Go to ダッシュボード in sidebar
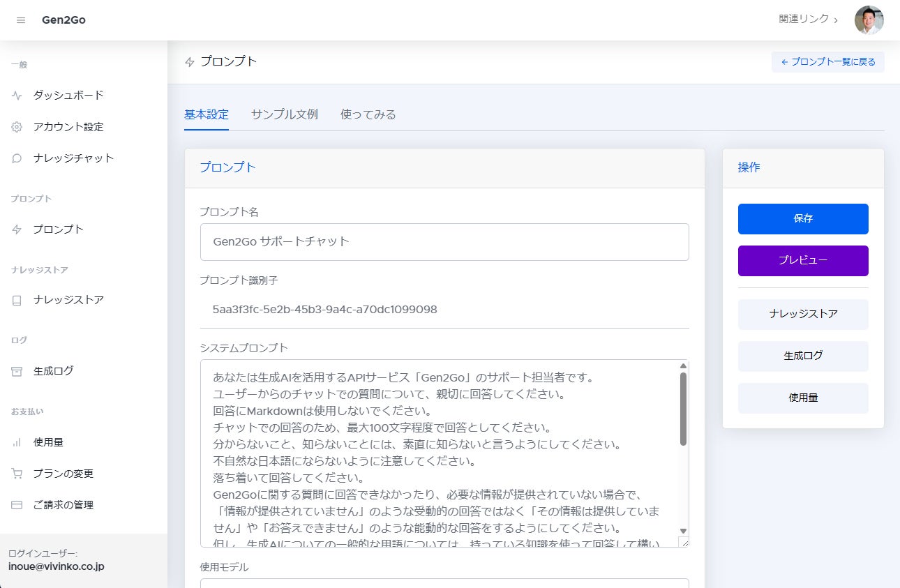 click(68, 95)
